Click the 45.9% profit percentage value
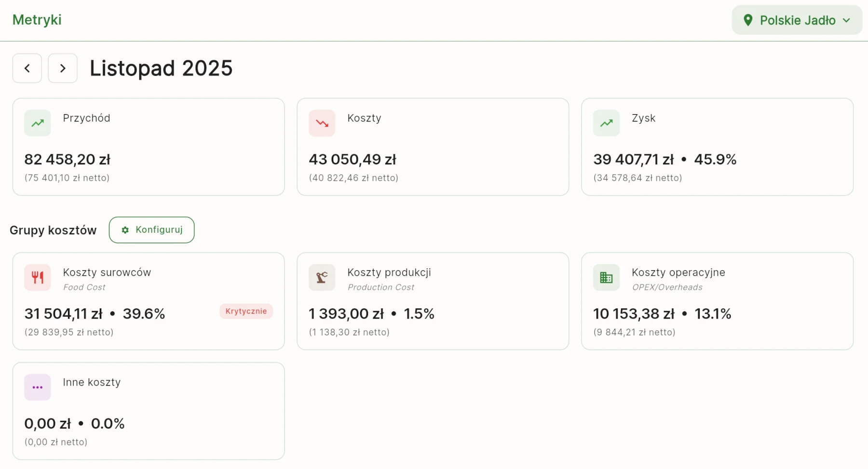Viewport: 868px width, 469px height. (x=716, y=159)
